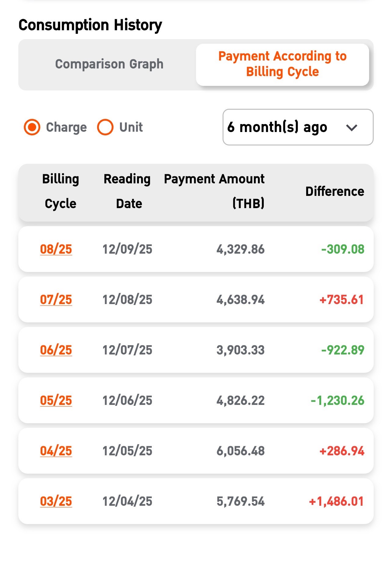Click the 4,329.86 payment amount
Image resolution: width=392 pixels, height=580 pixels.
coord(240,249)
